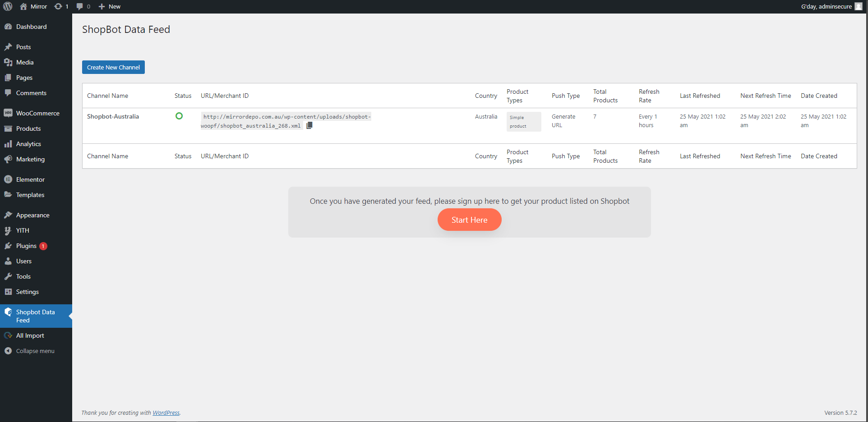Click the Dashboard gauge icon
This screenshot has height=422, width=868.
click(x=8, y=27)
